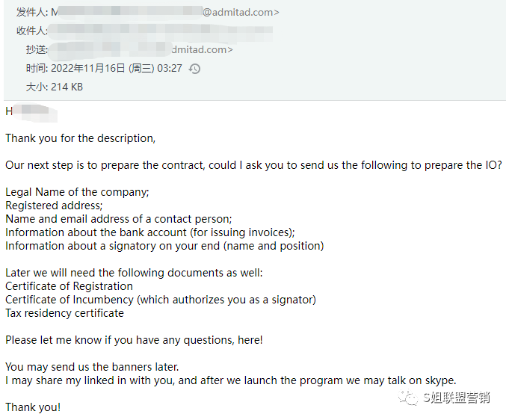506x420 pixels.
Task: Click the sentence about preparing the contract
Action: pyautogui.click(x=253, y=165)
